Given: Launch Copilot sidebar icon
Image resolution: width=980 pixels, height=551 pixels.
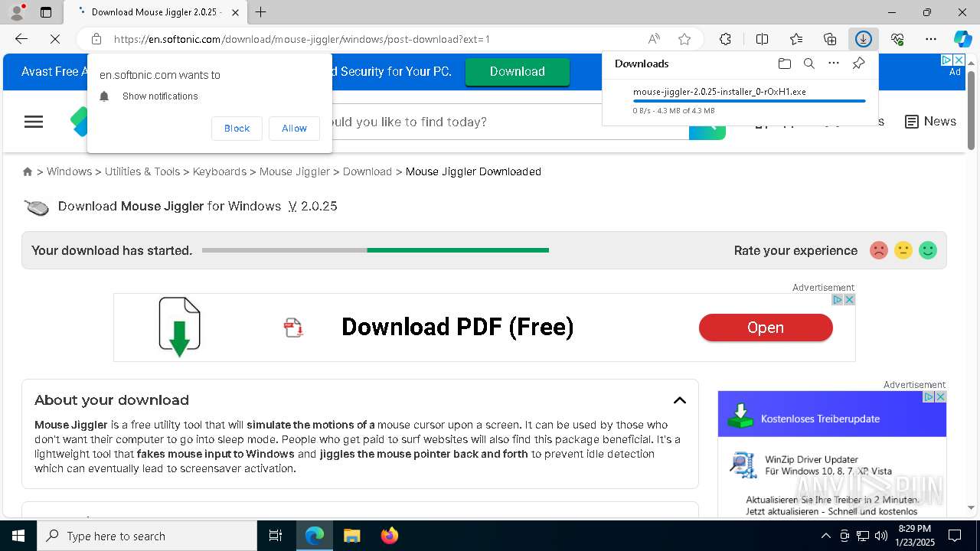Looking at the screenshot, I should coord(962,39).
